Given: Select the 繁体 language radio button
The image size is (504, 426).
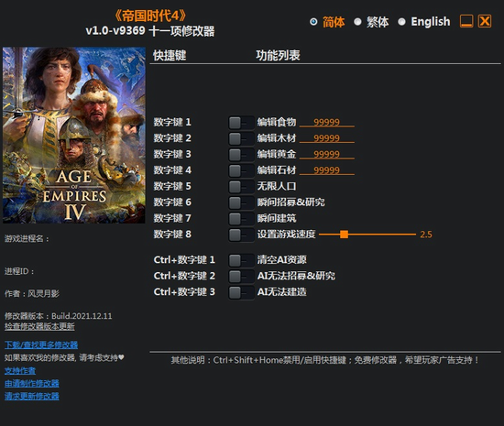Looking at the screenshot, I should [357, 22].
